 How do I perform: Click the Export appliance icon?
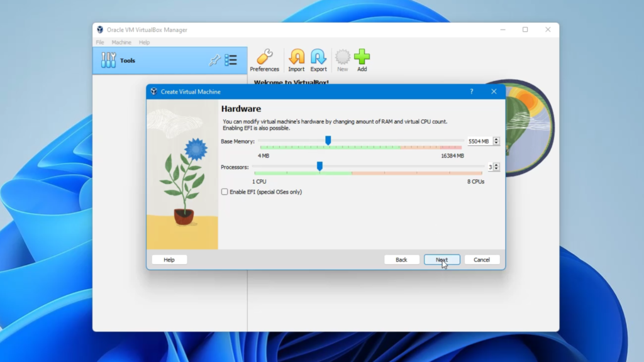(x=318, y=60)
